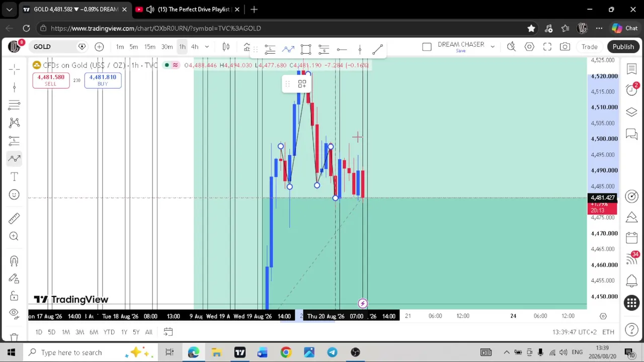Select horizontal line tool in favorites toolbar

(342, 49)
